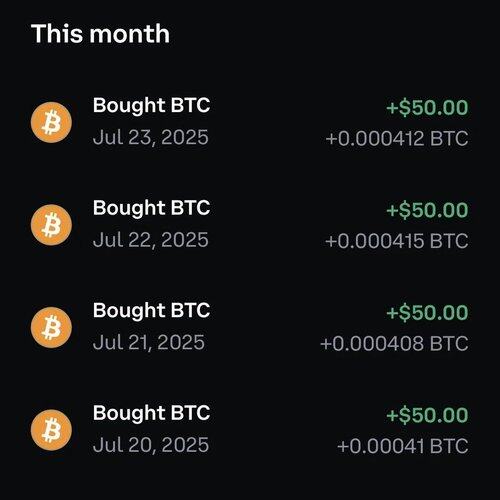The height and width of the screenshot is (500, 500).
Task: Select the +$50.00 amount on Jul 20 transaction
Action: pyautogui.click(x=427, y=415)
